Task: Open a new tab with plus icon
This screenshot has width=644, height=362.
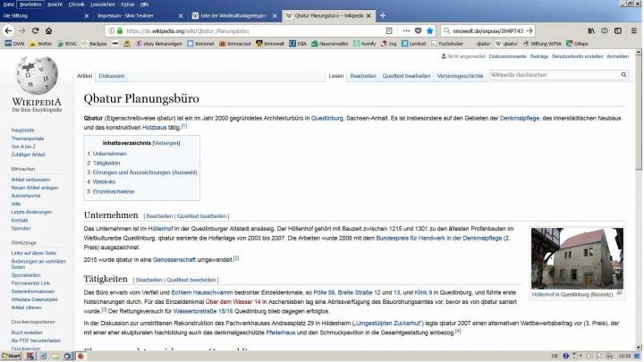Action: click(383, 15)
